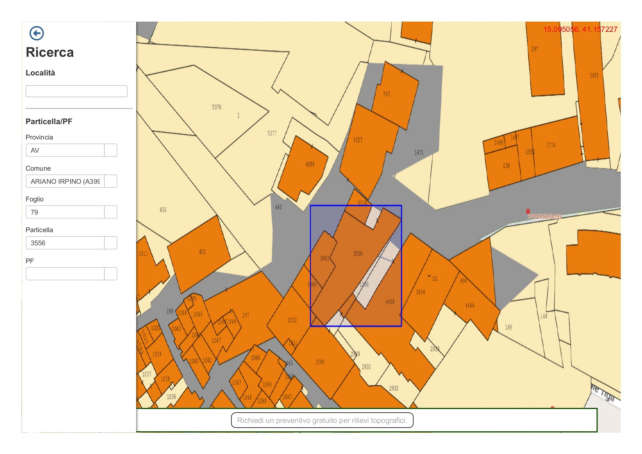Open the Foglio dropdown button
Image resolution: width=642 pixels, height=454 pixels.
(111, 212)
